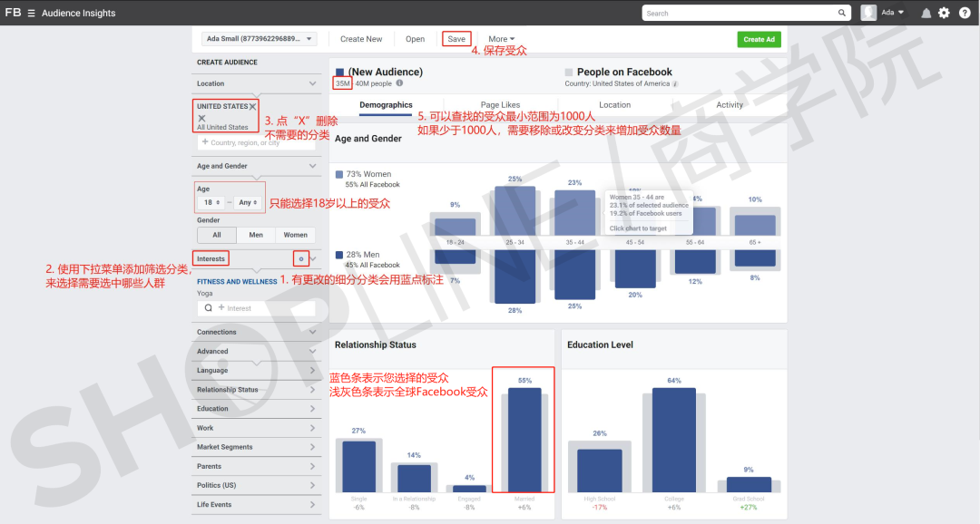Click the Men 35 - 44 bar
Viewport: 980px width, 524px height.
click(575, 274)
